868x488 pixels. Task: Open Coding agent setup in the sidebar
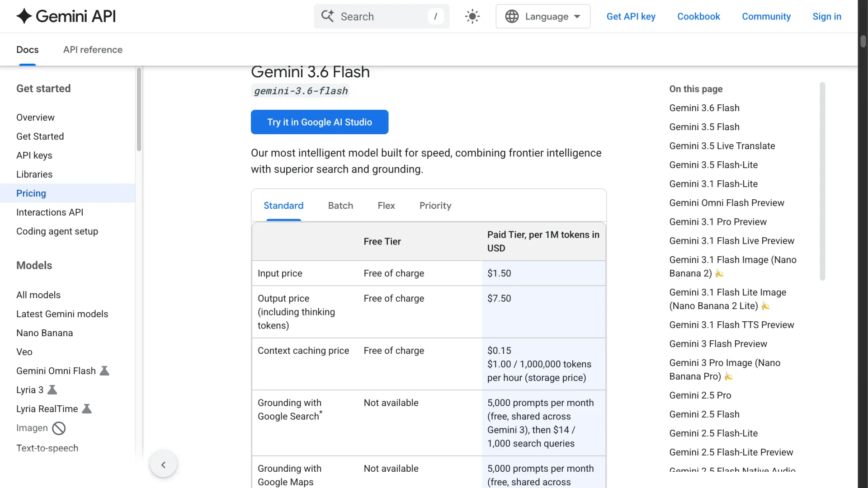(57, 231)
